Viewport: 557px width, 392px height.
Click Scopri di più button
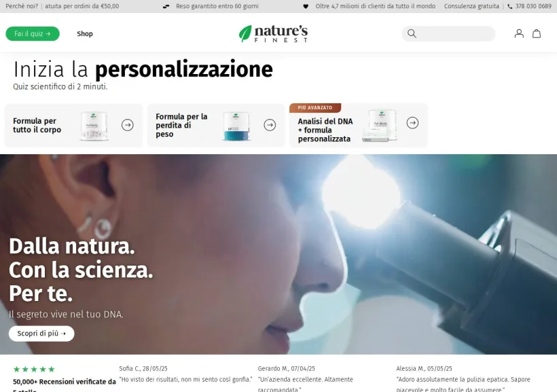(x=41, y=334)
